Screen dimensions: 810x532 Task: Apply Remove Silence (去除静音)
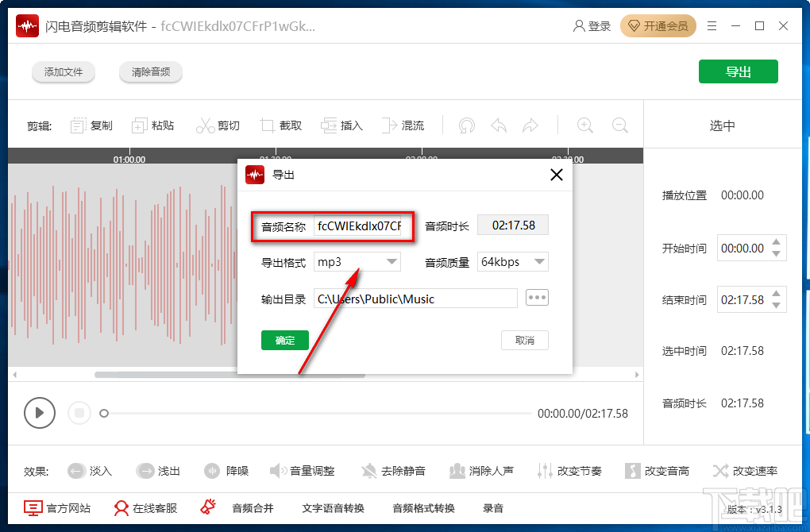[393, 471]
